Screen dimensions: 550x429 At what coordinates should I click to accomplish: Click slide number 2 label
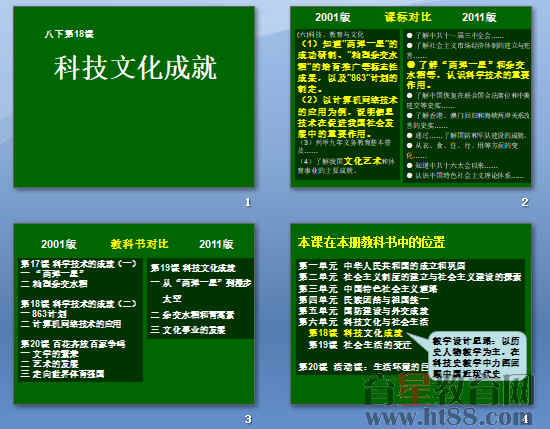point(524,202)
